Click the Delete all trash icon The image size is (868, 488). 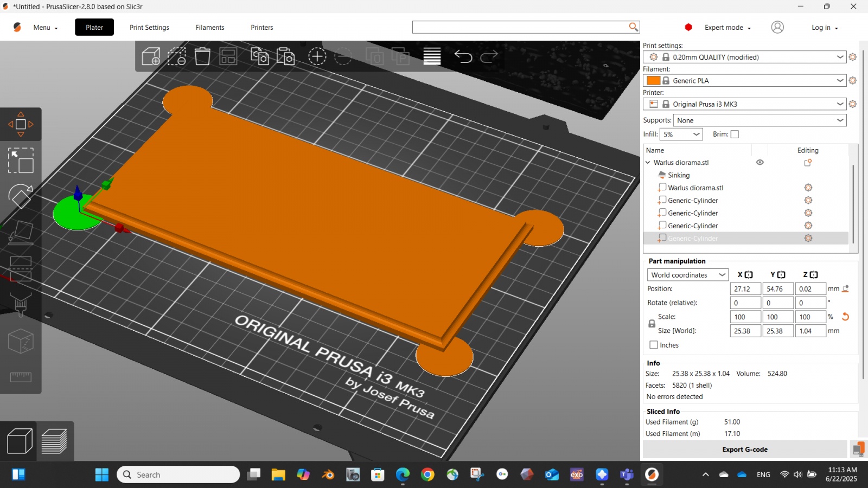pos(202,56)
